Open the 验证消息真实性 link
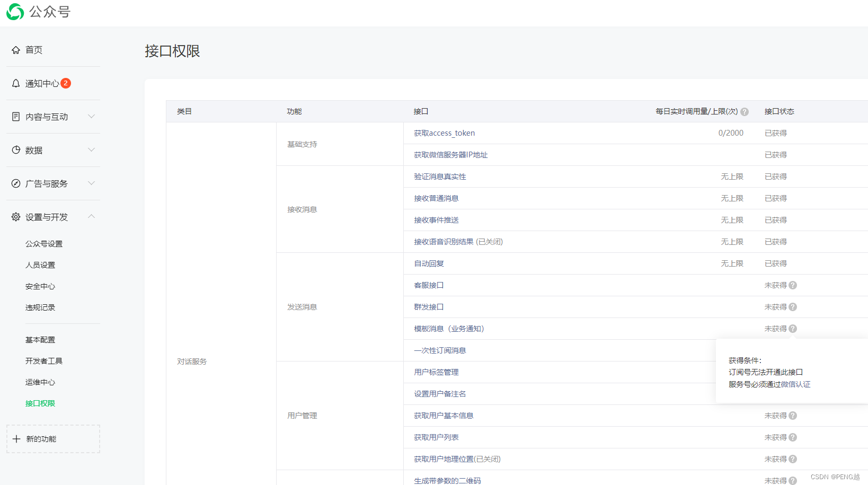Viewport: 868px width, 485px height. click(440, 177)
